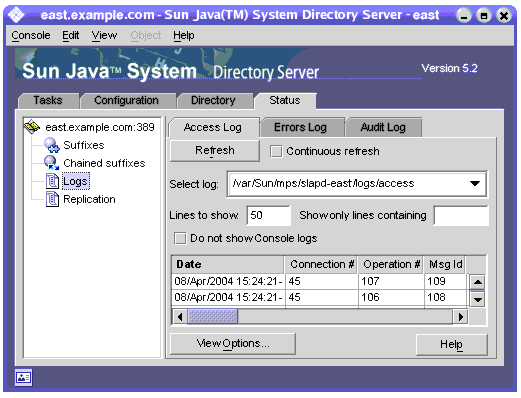Image resolution: width=521 pixels, height=398 pixels.
Task: Click the Operation # column header
Action: [x=391, y=264]
